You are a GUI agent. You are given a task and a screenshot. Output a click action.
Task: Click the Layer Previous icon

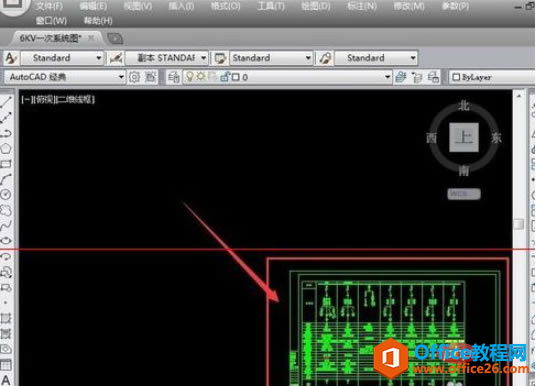[417, 77]
